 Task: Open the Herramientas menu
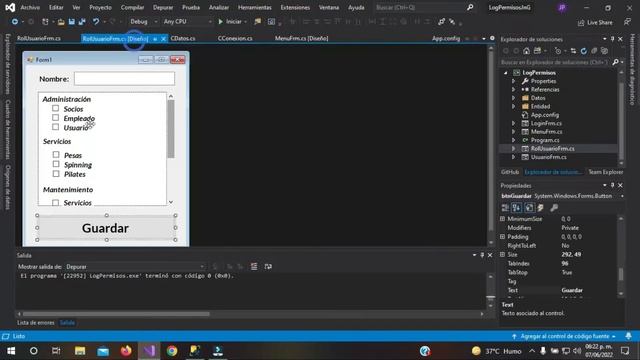point(255,7)
